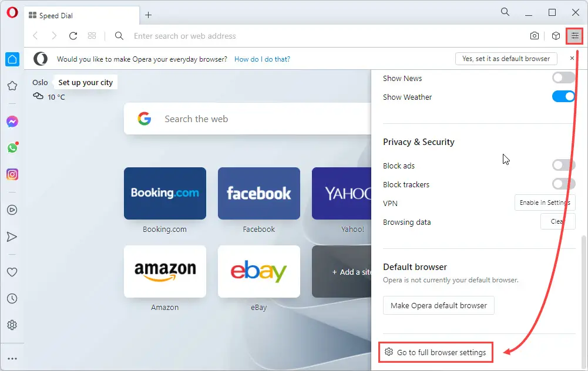Click the Add a site tile
Image resolution: width=588 pixels, height=371 pixels.
342,271
